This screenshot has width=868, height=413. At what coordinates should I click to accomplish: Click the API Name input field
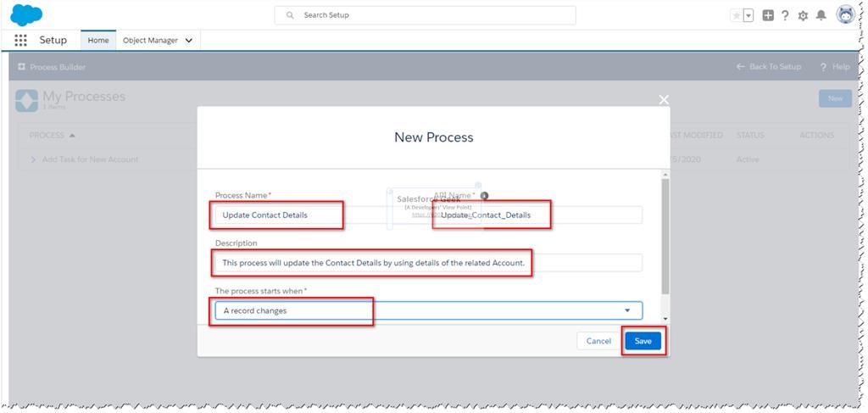click(537, 215)
